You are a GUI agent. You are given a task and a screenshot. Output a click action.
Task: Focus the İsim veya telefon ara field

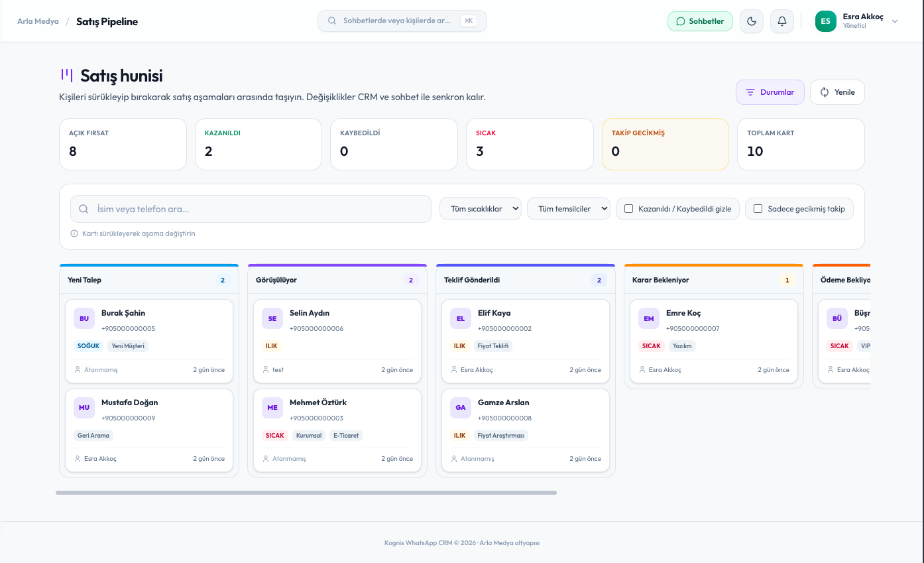pos(251,209)
